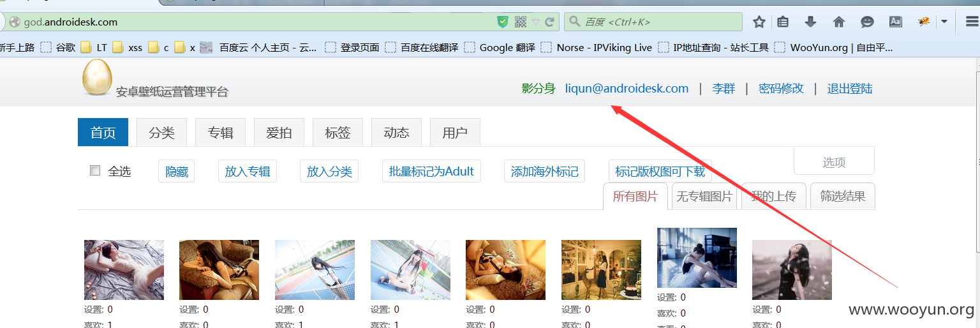
Task: Click the 添加海外标记 button
Action: tap(544, 171)
